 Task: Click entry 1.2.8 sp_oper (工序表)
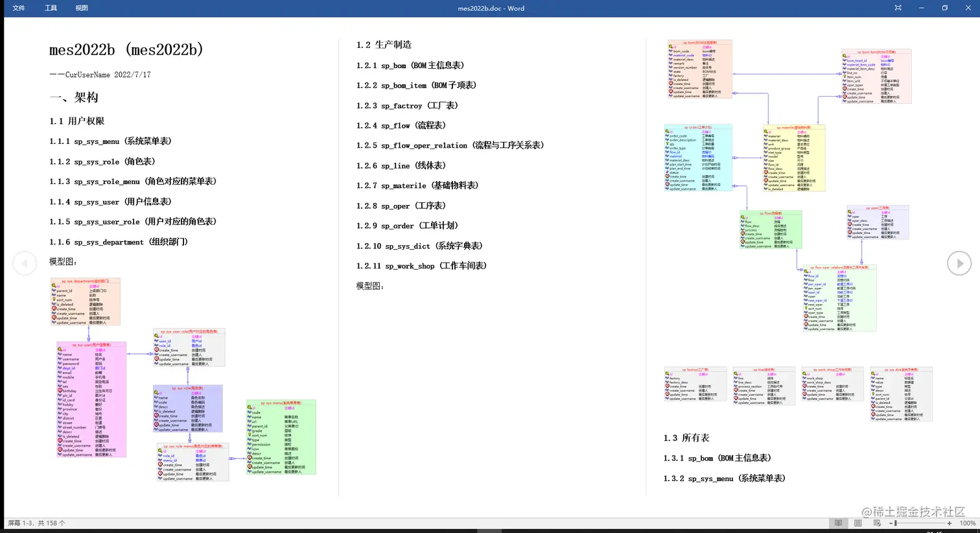tap(401, 206)
